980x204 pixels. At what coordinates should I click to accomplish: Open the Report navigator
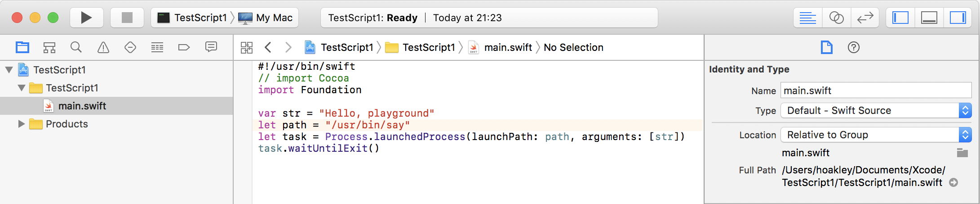coord(211,47)
